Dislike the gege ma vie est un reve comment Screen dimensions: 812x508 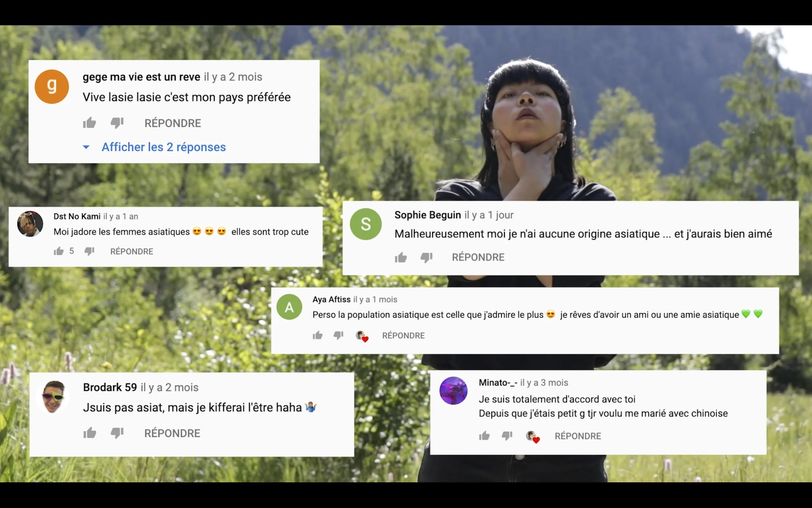tap(117, 123)
